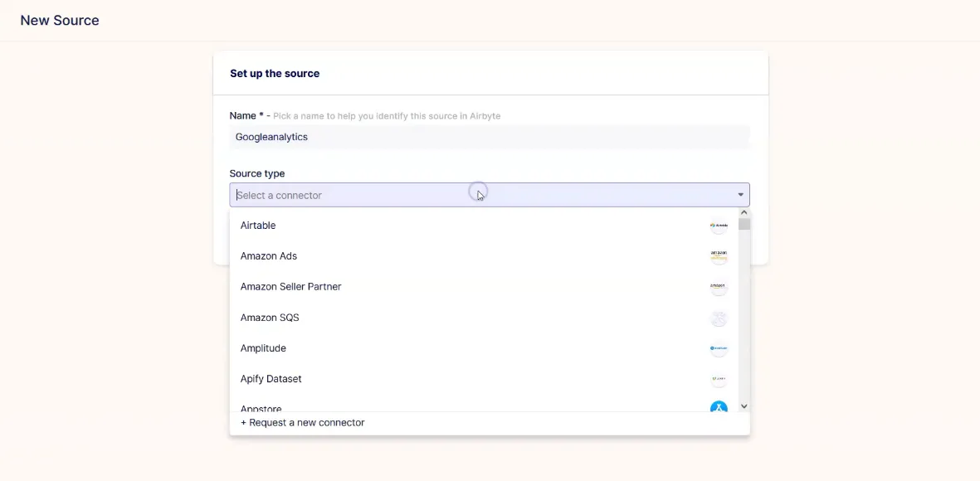
Task: Click the Appstore logo icon
Action: tap(719, 406)
